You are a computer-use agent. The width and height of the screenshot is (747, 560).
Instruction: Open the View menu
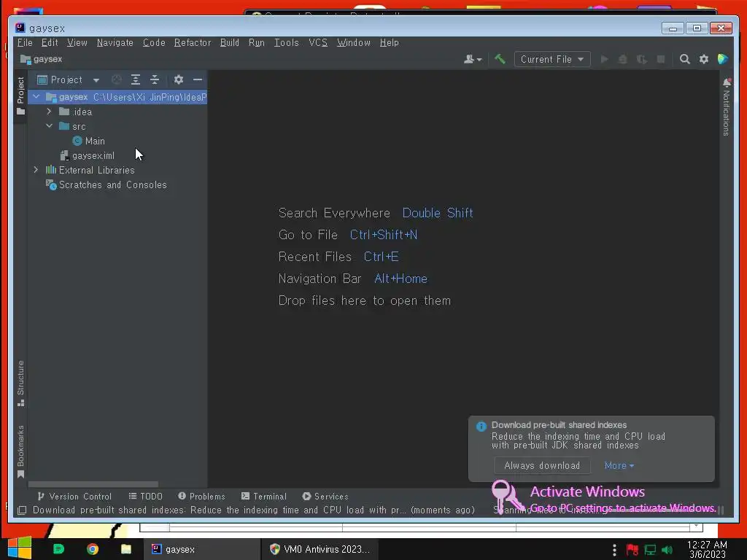[x=77, y=42]
